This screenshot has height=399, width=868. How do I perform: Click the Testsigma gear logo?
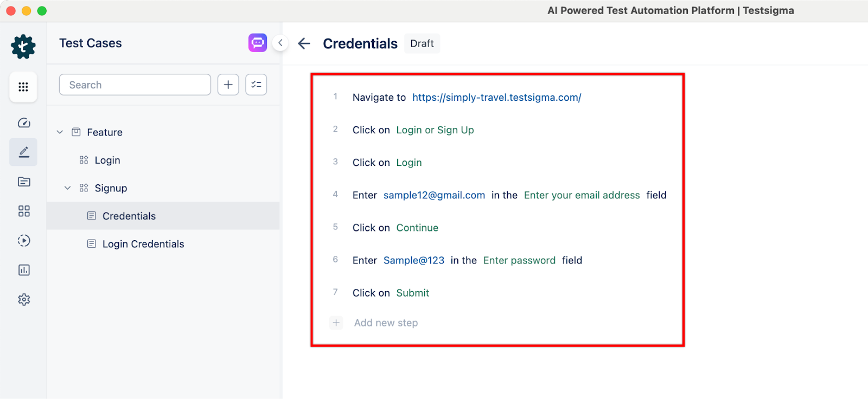tap(23, 47)
